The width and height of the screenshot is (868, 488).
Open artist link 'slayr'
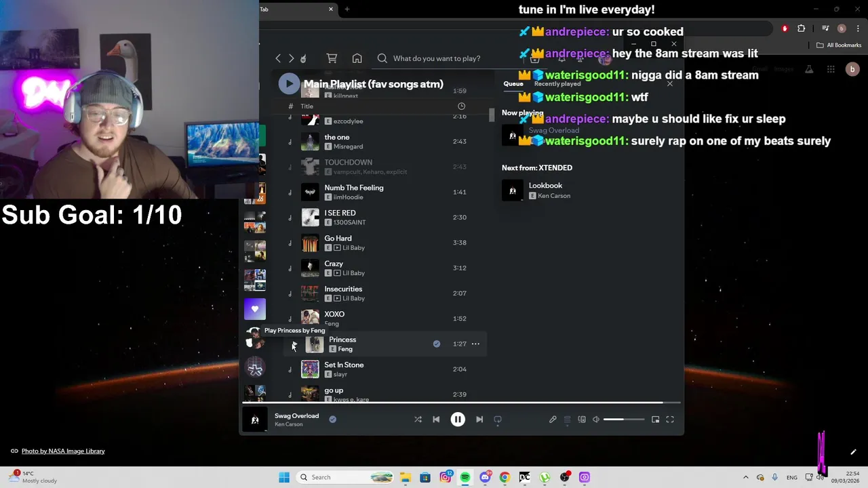click(x=340, y=374)
